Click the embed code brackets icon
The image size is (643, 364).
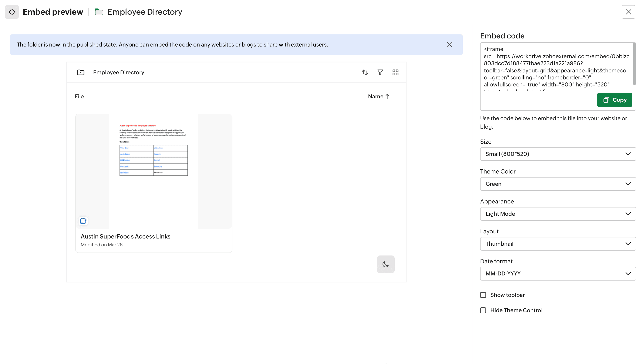(x=12, y=12)
